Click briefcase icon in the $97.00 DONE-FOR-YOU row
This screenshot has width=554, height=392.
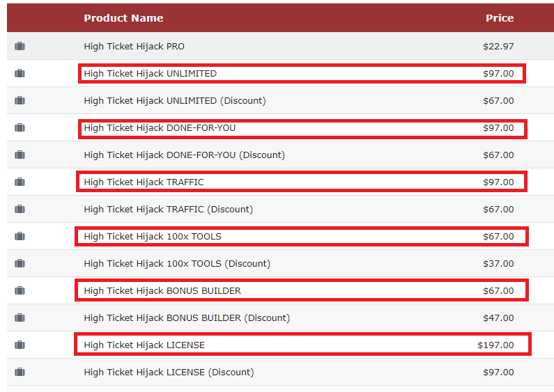20,127
